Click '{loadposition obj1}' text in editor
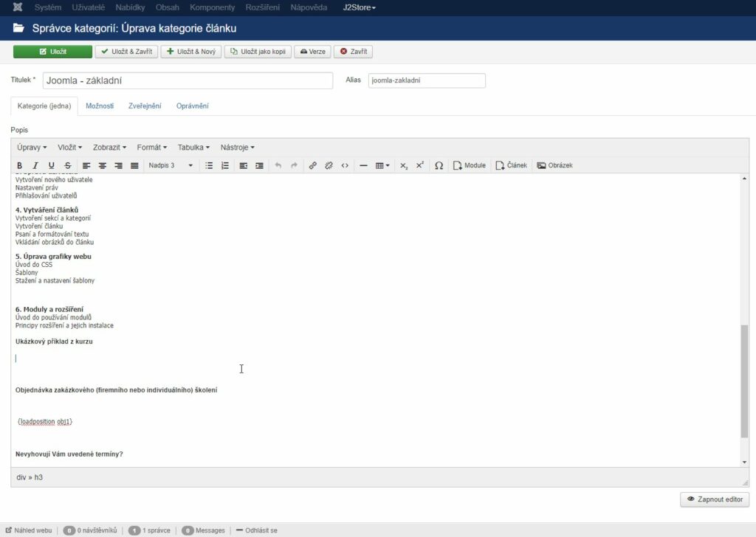 tap(45, 421)
